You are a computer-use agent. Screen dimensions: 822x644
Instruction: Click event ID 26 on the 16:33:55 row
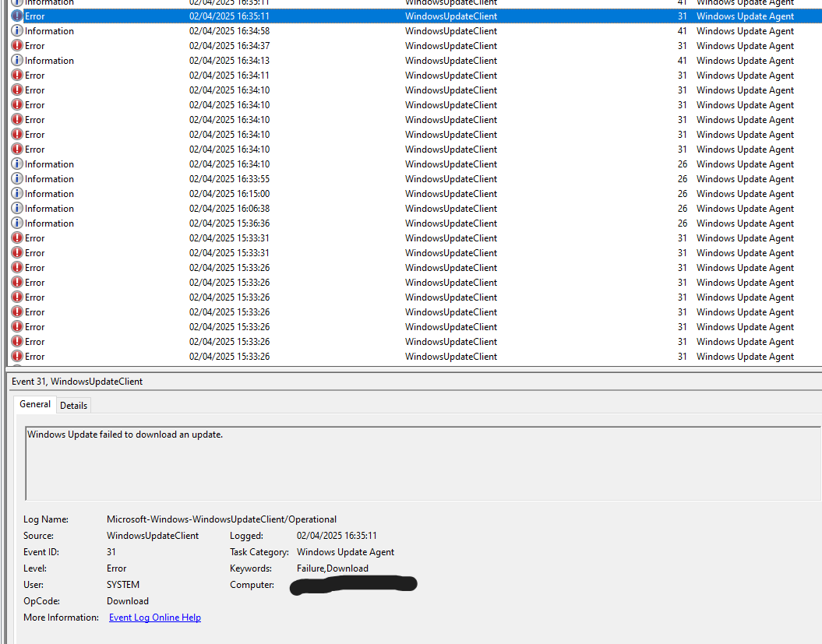[x=682, y=178]
